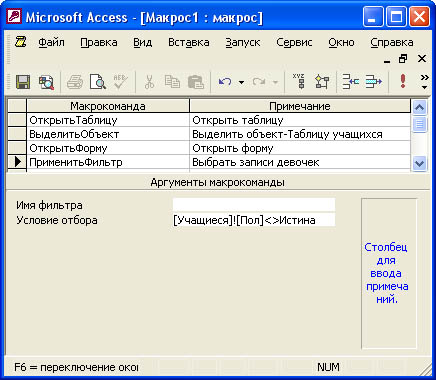This screenshot has width=436, height=380.
Task: Click the Имя фильтра label
Action: click(x=49, y=205)
